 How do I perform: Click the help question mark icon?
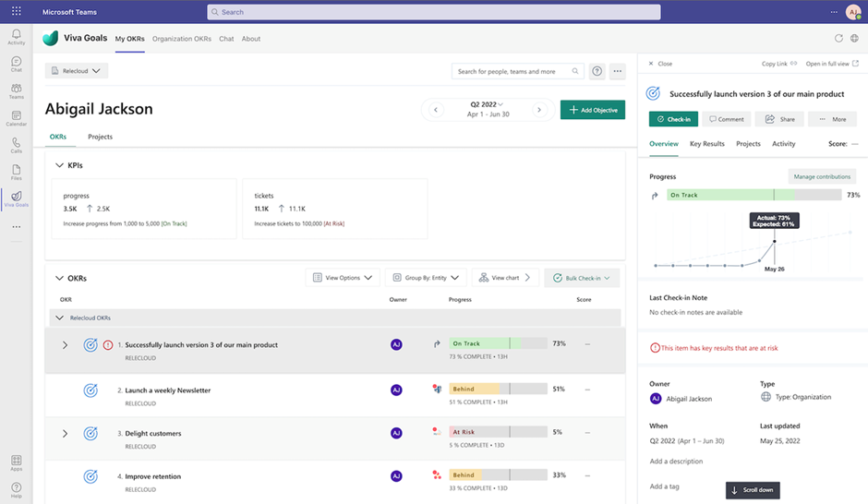(x=597, y=71)
